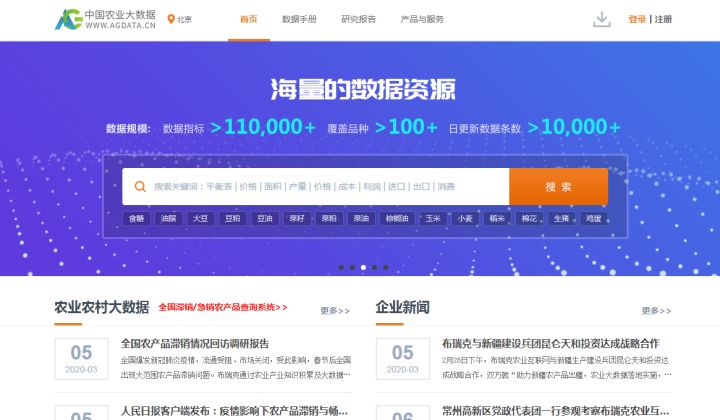
Task: Click the active third banner dot
Action: [x=363, y=267]
